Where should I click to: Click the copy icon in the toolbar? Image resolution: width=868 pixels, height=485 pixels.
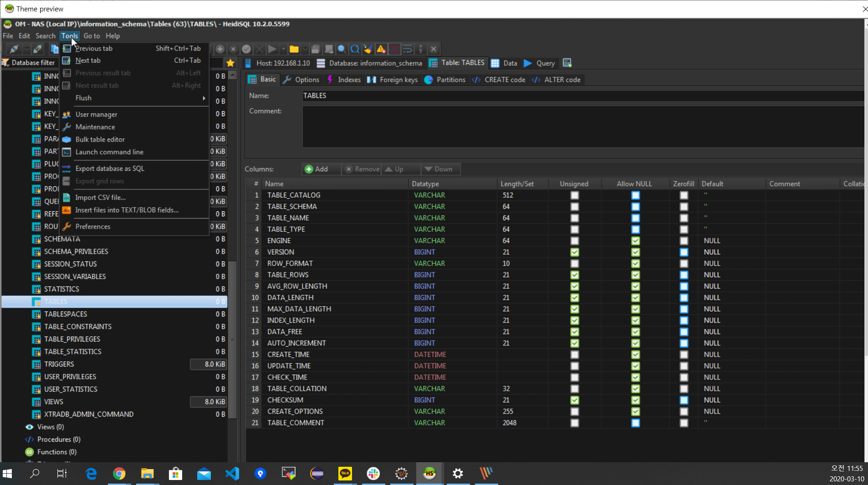(x=55, y=49)
